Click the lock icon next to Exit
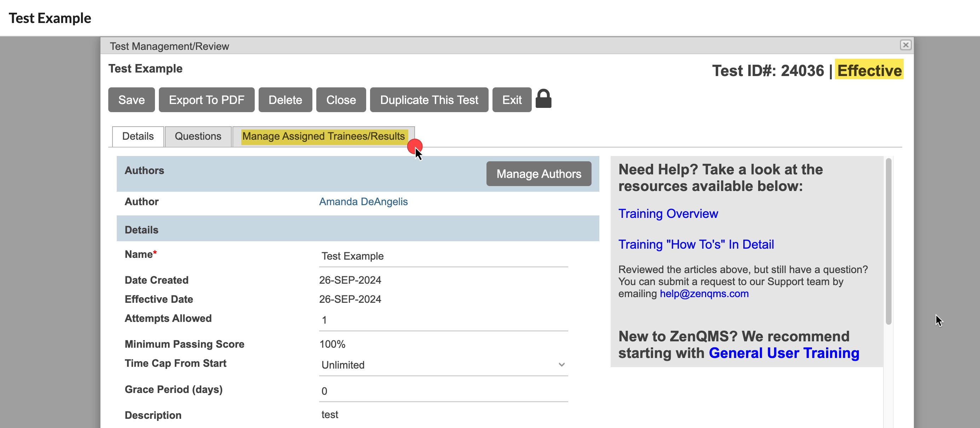Viewport: 980px width, 428px height. (x=543, y=99)
